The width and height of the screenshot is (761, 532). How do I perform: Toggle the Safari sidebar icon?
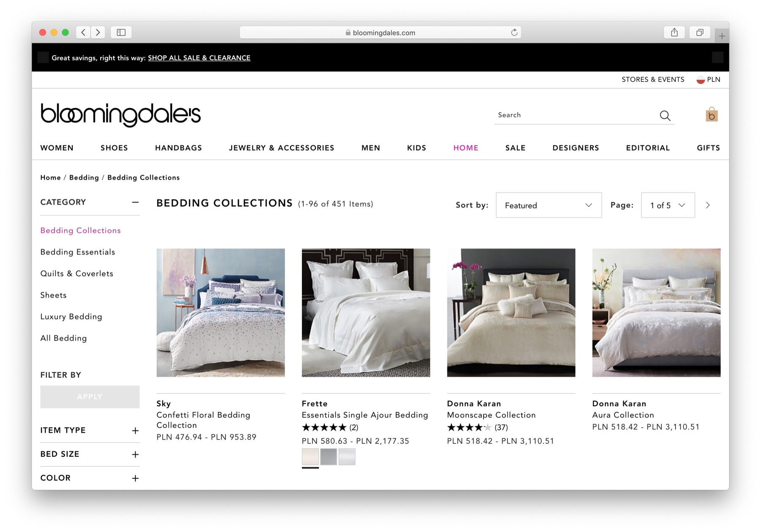pos(121,33)
